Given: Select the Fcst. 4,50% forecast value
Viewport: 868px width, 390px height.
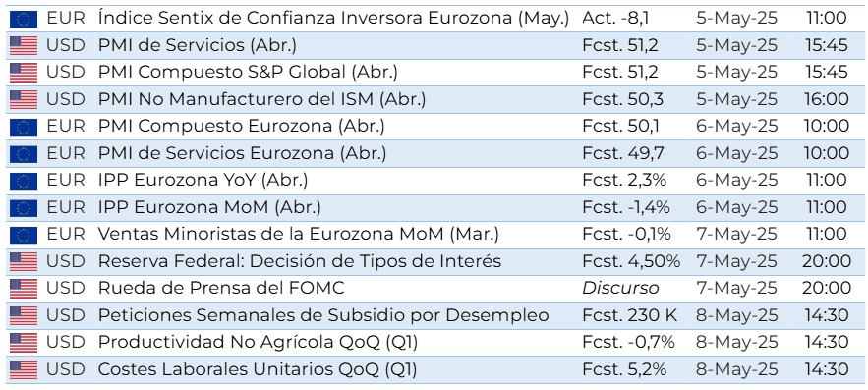Looking at the screenshot, I should tap(631, 261).
